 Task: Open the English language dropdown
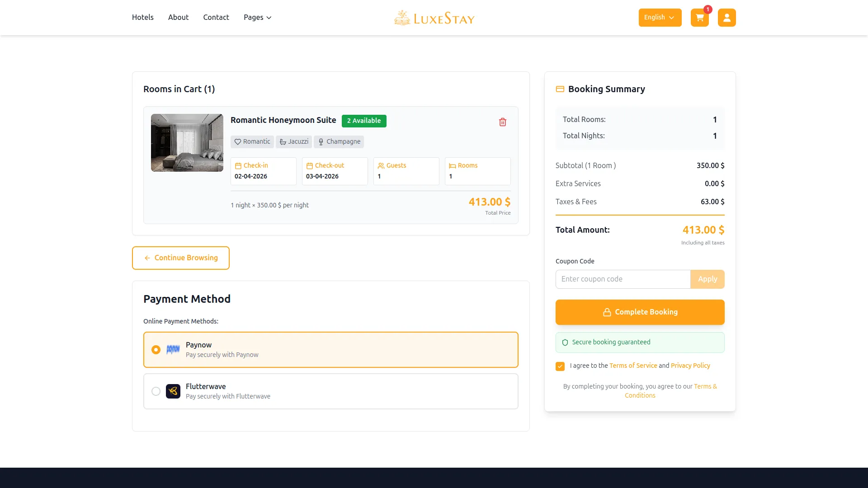coord(660,18)
